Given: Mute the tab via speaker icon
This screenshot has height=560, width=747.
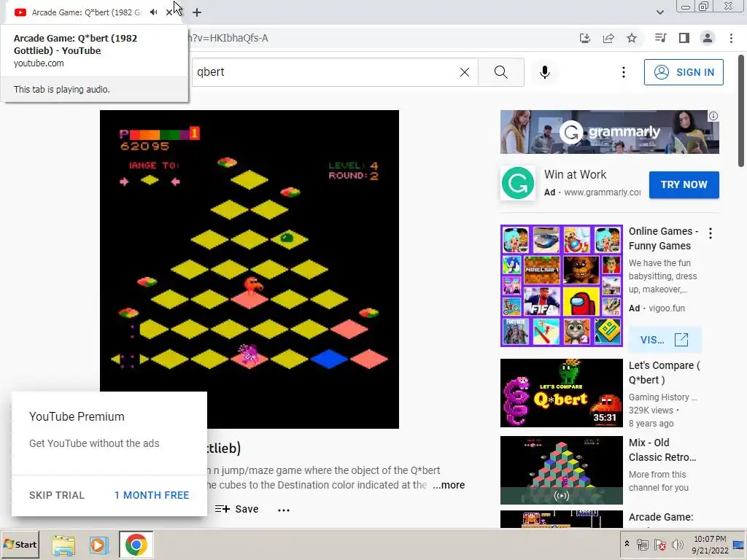Looking at the screenshot, I should pos(153,12).
